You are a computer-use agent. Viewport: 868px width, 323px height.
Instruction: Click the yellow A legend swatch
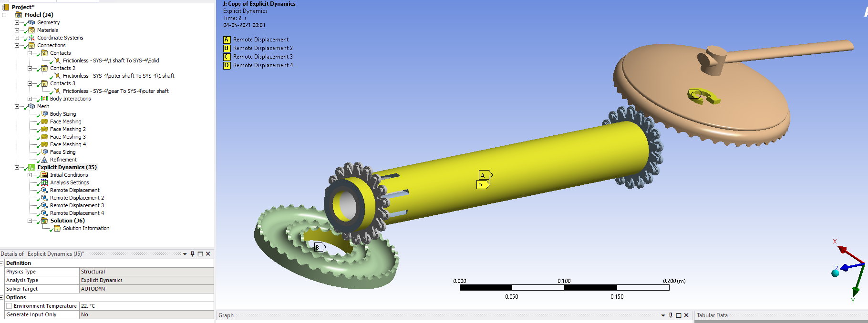point(227,40)
